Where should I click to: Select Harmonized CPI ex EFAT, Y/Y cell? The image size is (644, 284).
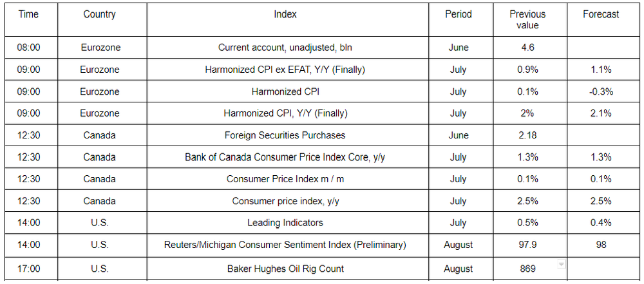[285, 70]
